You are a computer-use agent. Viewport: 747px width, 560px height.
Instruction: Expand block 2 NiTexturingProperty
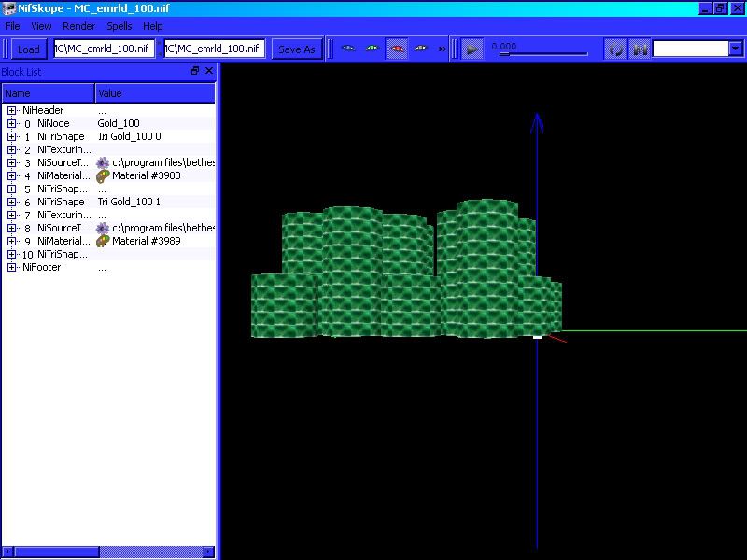(11, 149)
